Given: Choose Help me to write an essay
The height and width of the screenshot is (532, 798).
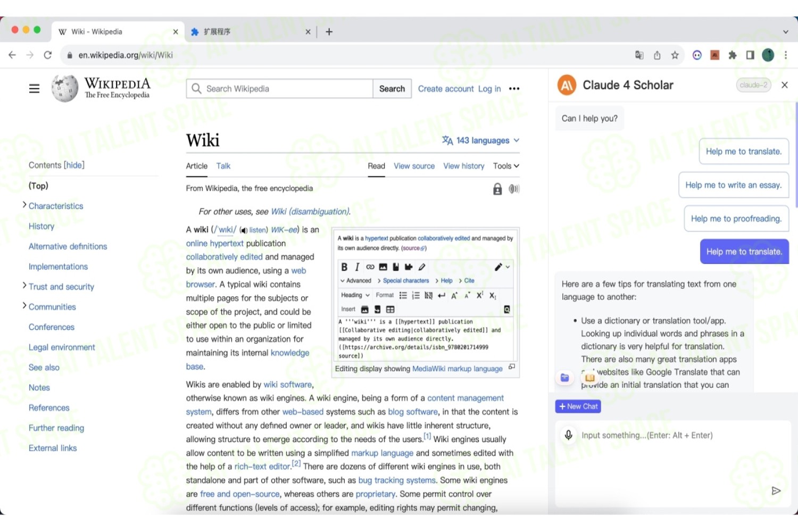Looking at the screenshot, I should (x=733, y=185).
